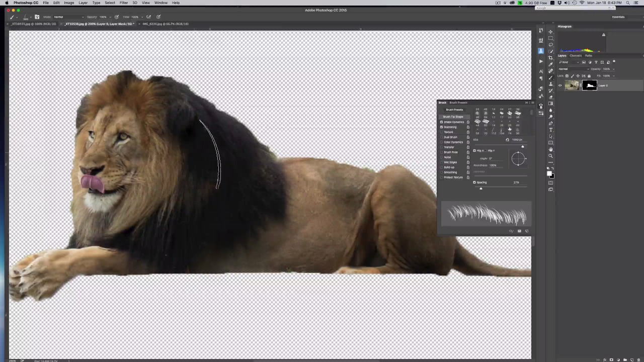Switch to Channels tab

[x=576, y=56]
